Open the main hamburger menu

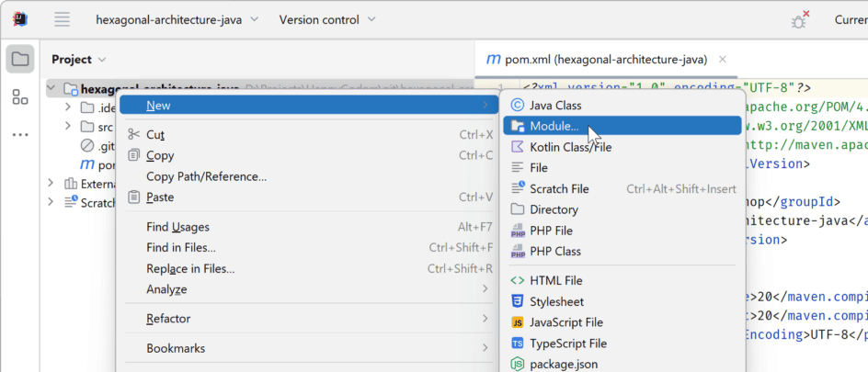[62, 19]
